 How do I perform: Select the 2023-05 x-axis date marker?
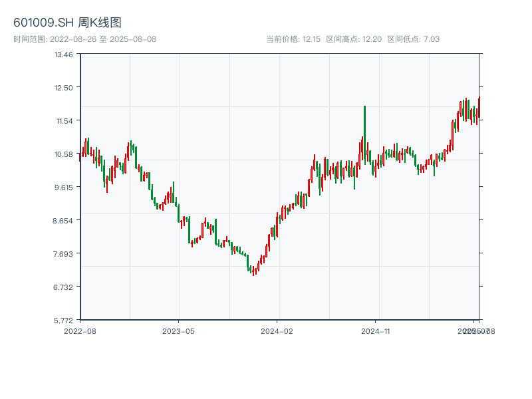tap(178, 331)
